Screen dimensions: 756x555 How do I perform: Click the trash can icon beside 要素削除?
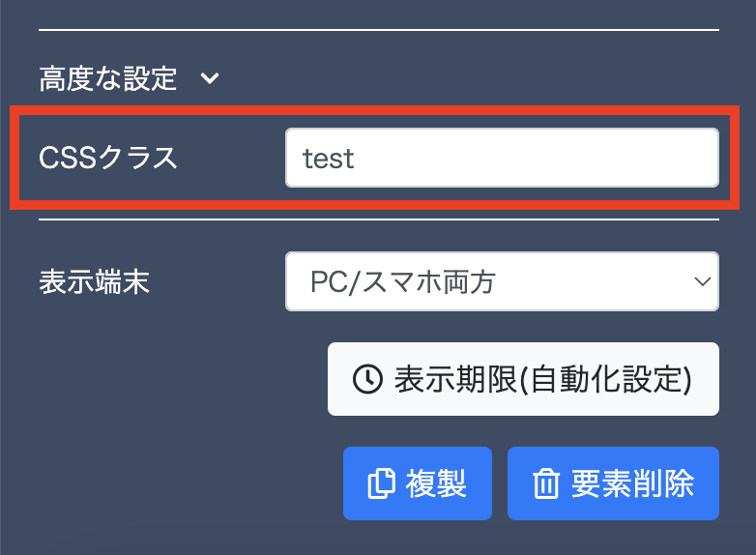[x=546, y=483]
